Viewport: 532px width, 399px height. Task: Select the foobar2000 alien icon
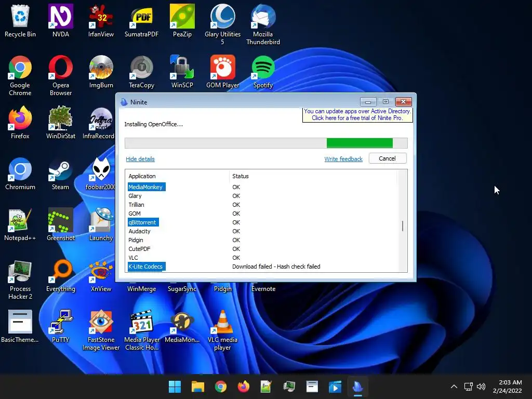point(100,174)
